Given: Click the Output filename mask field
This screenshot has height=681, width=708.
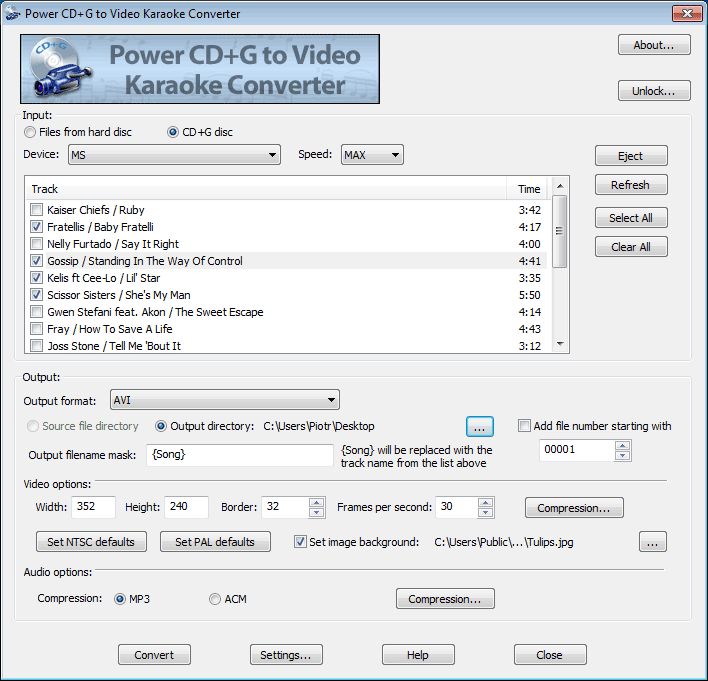Looking at the screenshot, I should [x=240, y=455].
